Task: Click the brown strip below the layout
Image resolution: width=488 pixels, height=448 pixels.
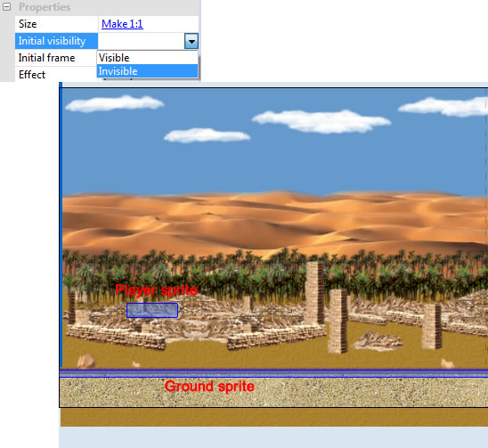Action: 274,417
